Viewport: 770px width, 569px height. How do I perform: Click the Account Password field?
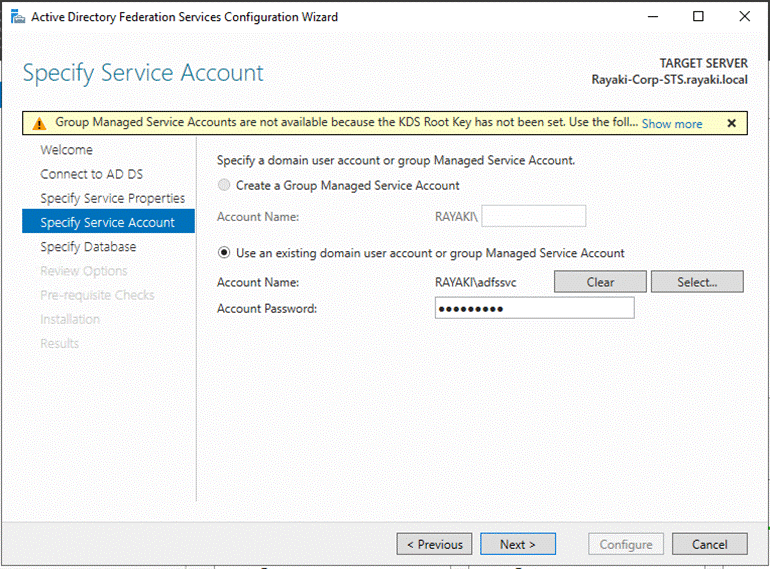pyautogui.click(x=534, y=308)
